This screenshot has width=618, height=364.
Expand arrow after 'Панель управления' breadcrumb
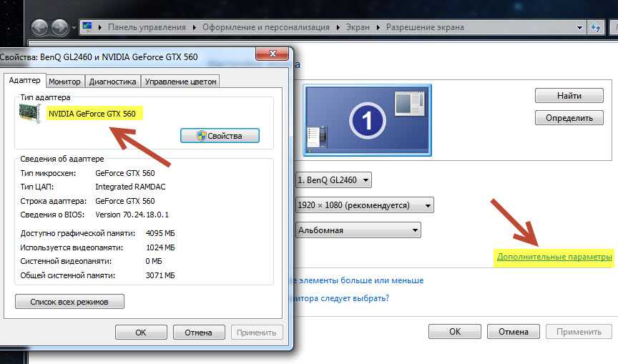(x=195, y=27)
